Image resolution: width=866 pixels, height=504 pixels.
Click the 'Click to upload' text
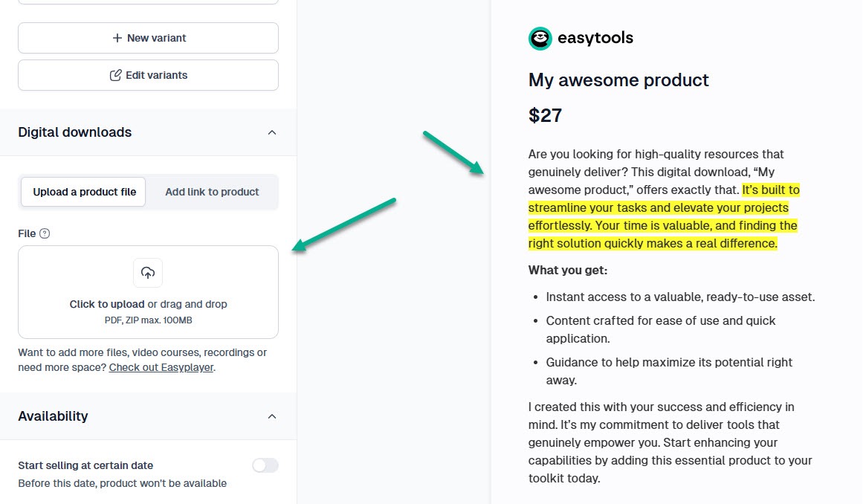pyautogui.click(x=107, y=304)
